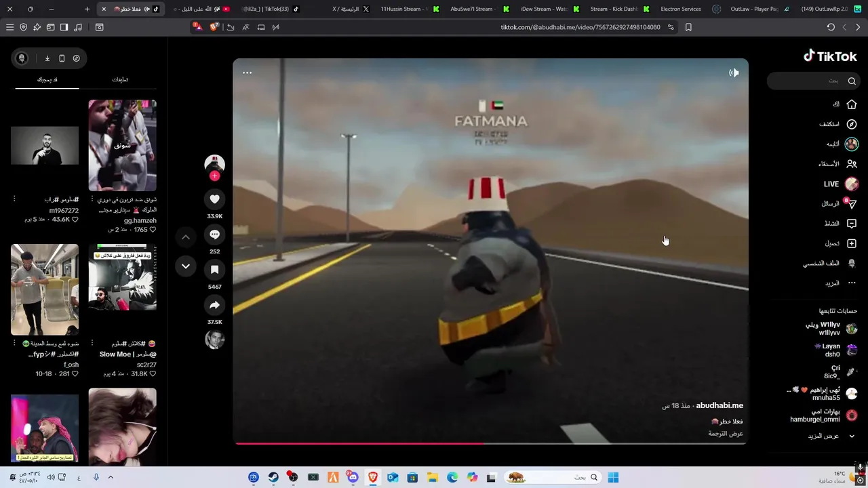Follow the creator via the red plus badge
The width and height of the screenshot is (868, 488).
pyautogui.click(x=214, y=176)
